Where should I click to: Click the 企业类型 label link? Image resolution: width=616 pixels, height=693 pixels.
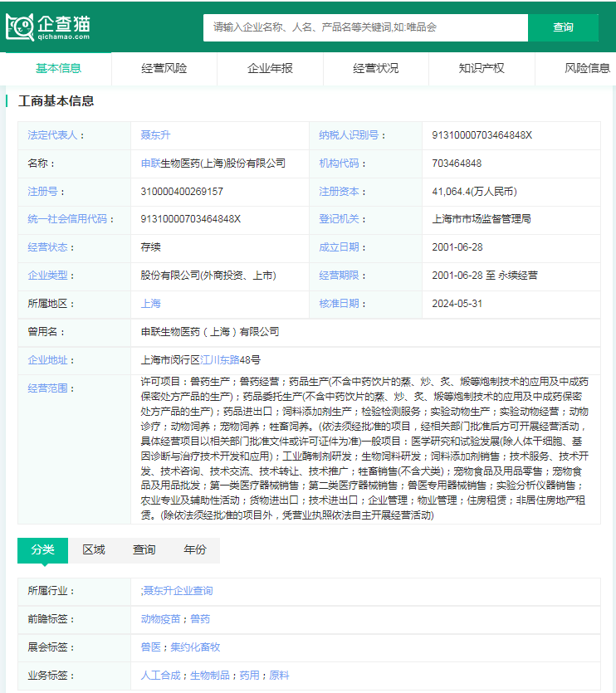48,276
